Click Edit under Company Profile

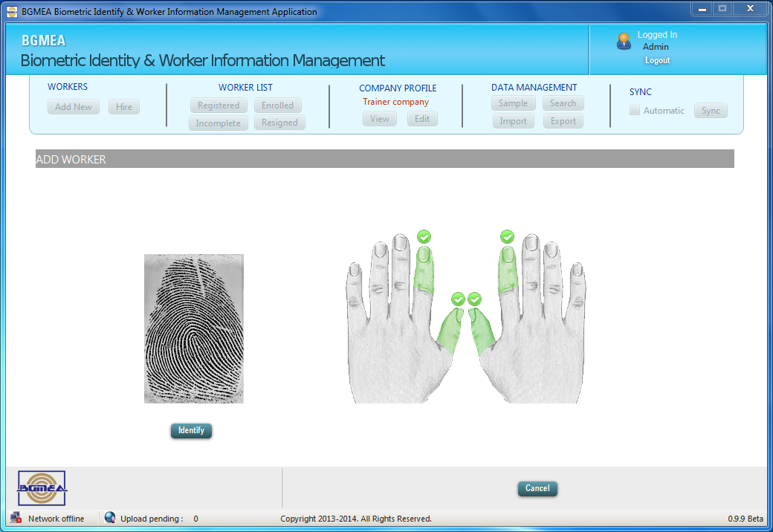pyautogui.click(x=422, y=119)
